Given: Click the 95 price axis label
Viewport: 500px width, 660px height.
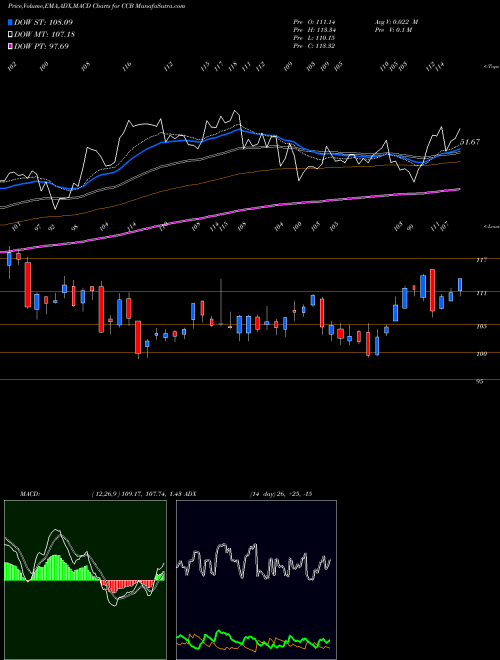Looking at the screenshot, I should (480, 381).
